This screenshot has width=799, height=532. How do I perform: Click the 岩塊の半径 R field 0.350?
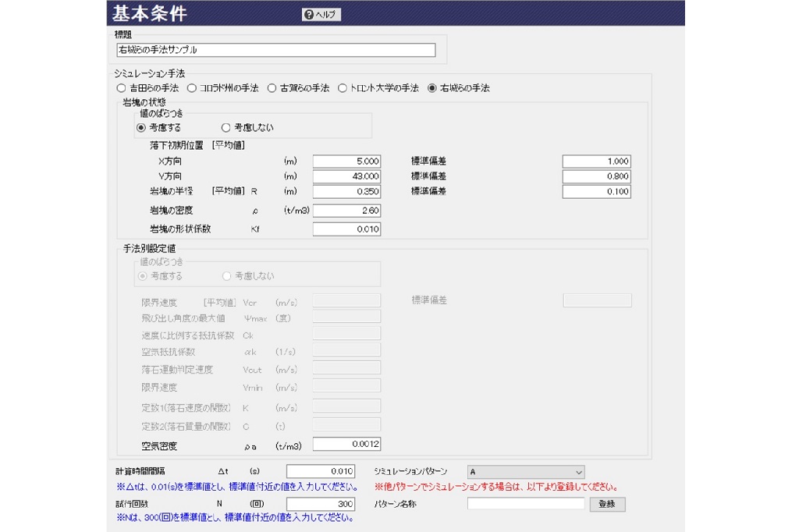click(x=347, y=192)
